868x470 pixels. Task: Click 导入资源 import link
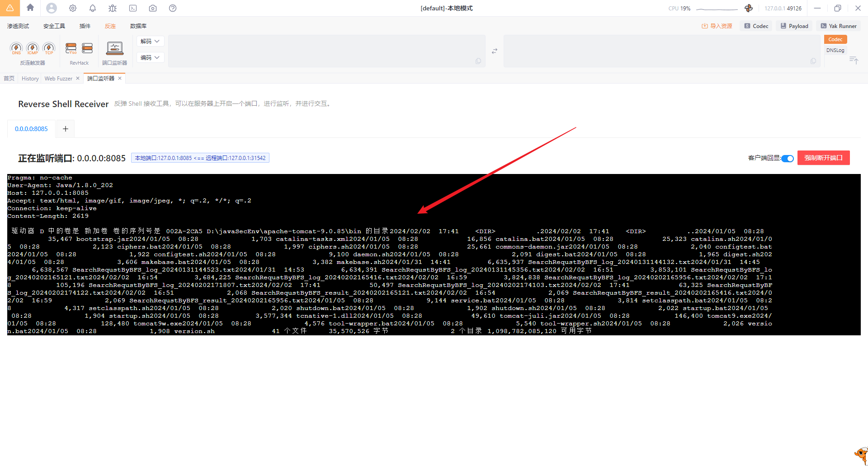[x=717, y=26]
